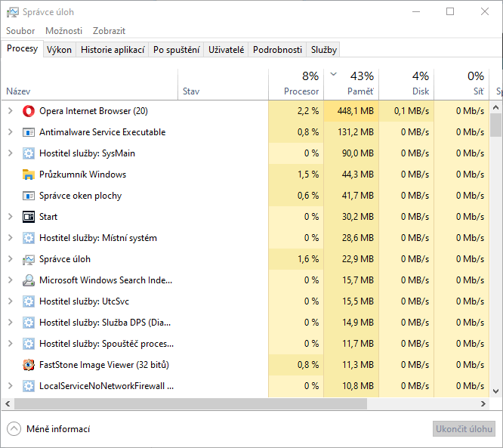
Task: Collapse view using Méně informací arrow
Action: click(14, 429)
